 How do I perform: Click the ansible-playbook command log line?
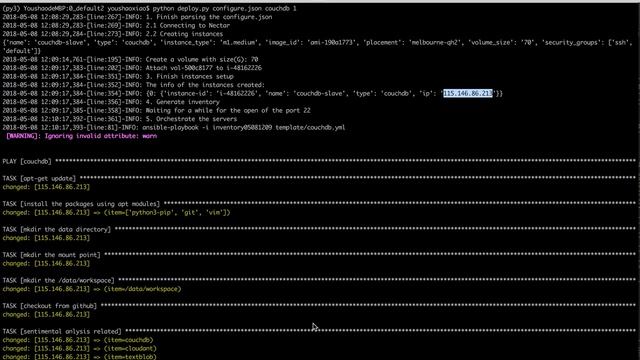[x=173, y=128]
